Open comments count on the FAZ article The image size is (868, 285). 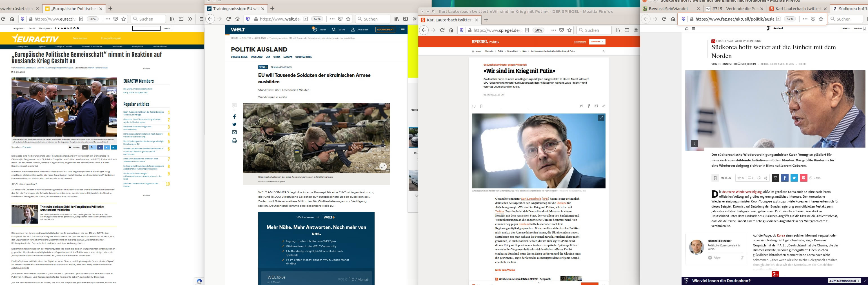click(x=750, y=178)
